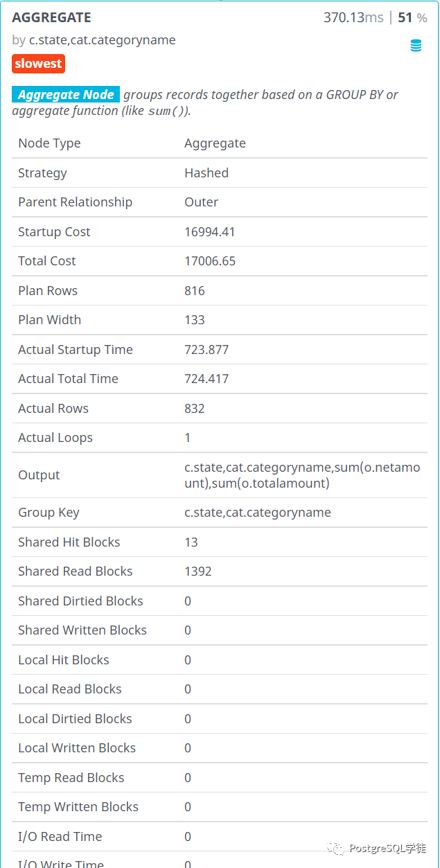Click the WeChat logo watermark icon
The height and width of the screenshot is (868, 440).
(335, 849)
